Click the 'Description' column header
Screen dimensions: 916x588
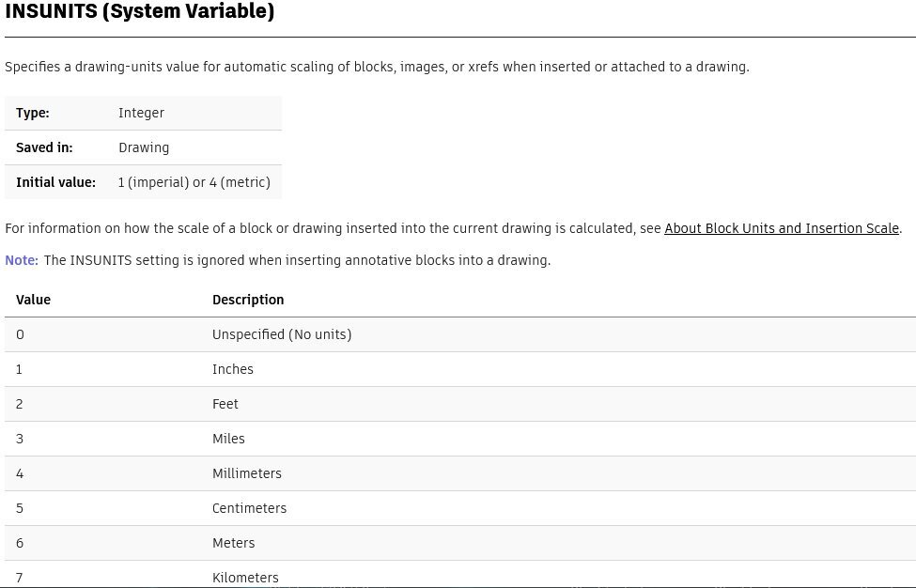(248, 300)
